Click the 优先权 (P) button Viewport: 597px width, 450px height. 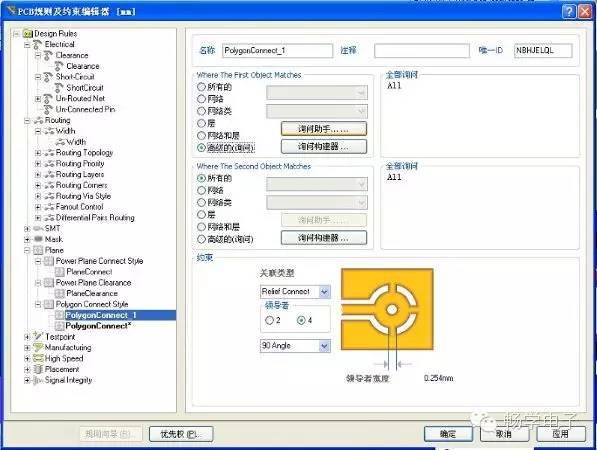coord(181,434)
